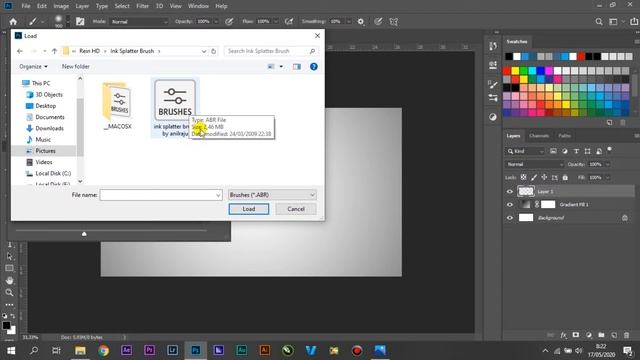Image resolution: width=640 pixels, height=360 pixels.
Task: Click add layer style fx icon
Action: [563, 335]
